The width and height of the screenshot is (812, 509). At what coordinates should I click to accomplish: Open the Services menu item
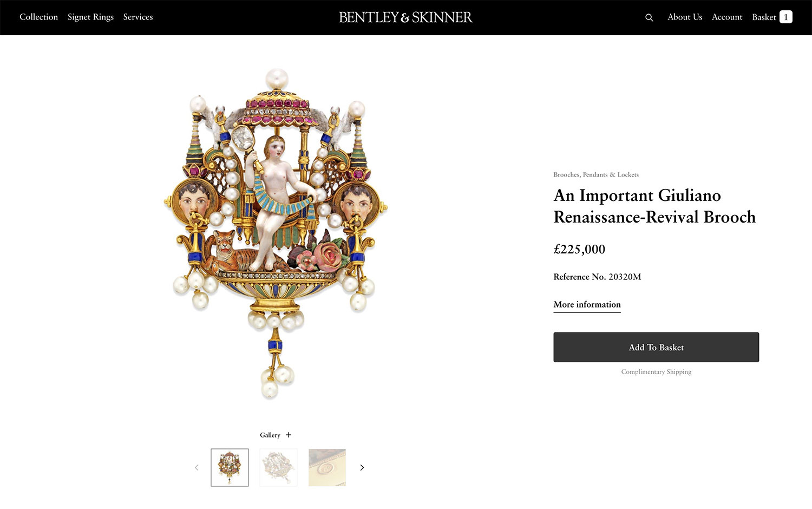click(138, 17)
